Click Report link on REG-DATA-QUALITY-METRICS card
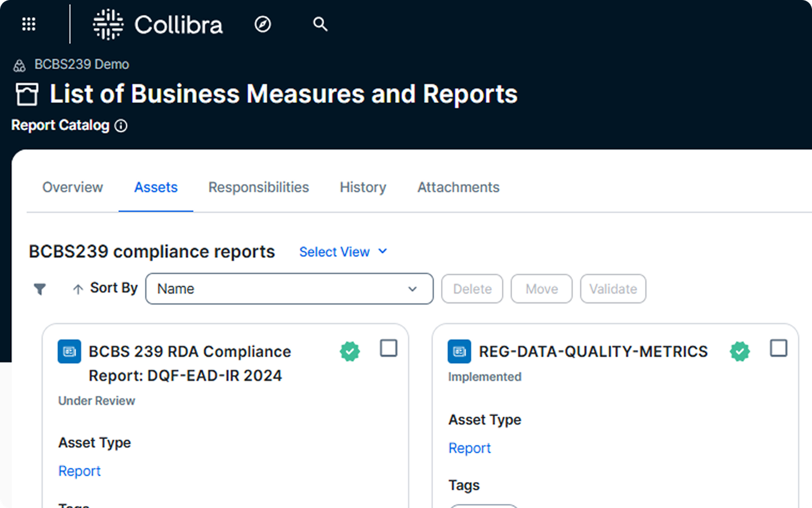 pyautogui.click(x=470, y=448)
